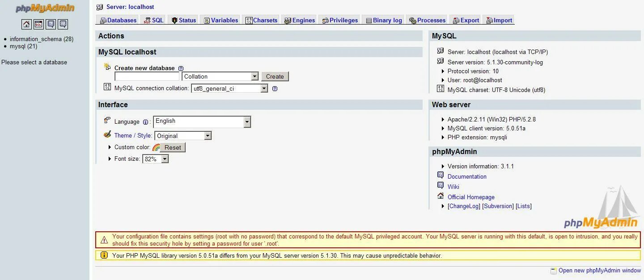Click the icon beside the Wiki link
644x280 pixels.
point(441,185)
